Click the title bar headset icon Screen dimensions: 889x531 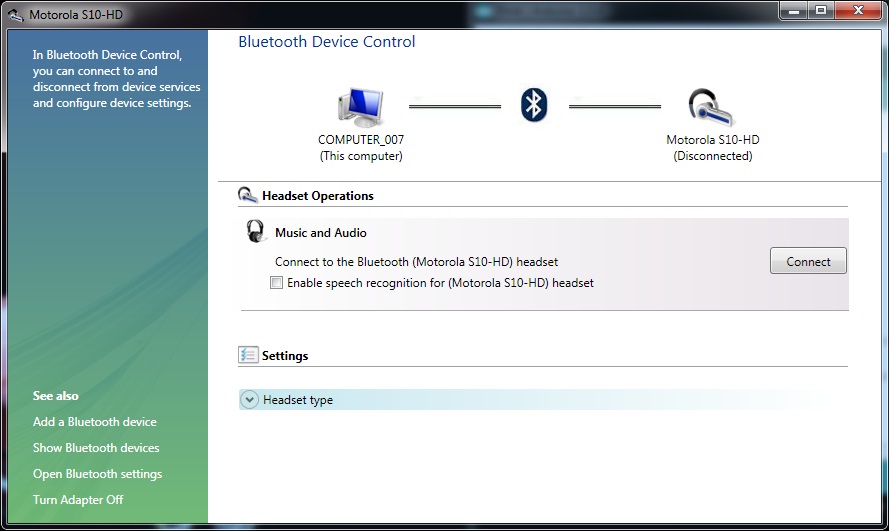tap(15, 15)
